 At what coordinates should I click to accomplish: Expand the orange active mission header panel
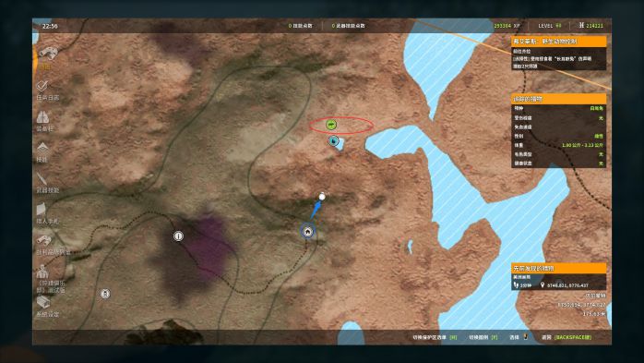point(558,42)
